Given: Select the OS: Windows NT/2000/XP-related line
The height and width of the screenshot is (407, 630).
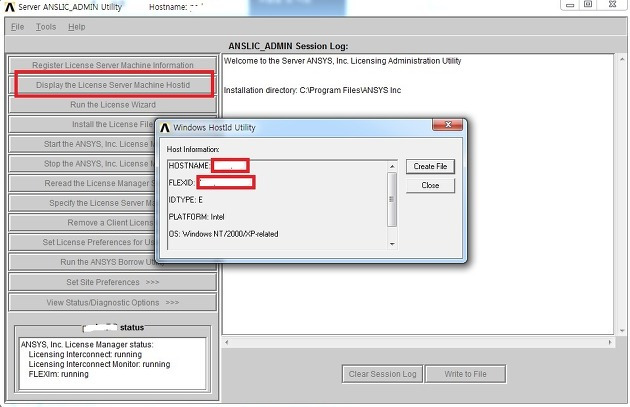Looking at the screenshot, I should (223, 234).
